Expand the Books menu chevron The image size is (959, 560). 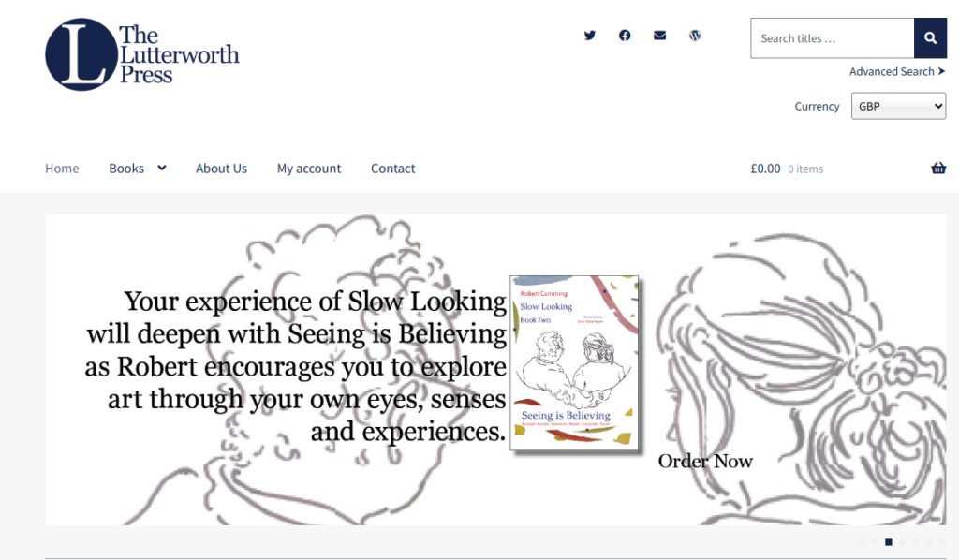[161, 169]
